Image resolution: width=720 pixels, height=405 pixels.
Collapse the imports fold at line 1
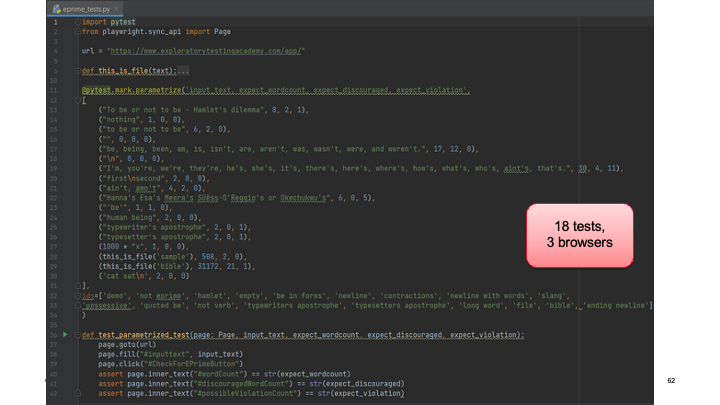click(x=78, y=22)
